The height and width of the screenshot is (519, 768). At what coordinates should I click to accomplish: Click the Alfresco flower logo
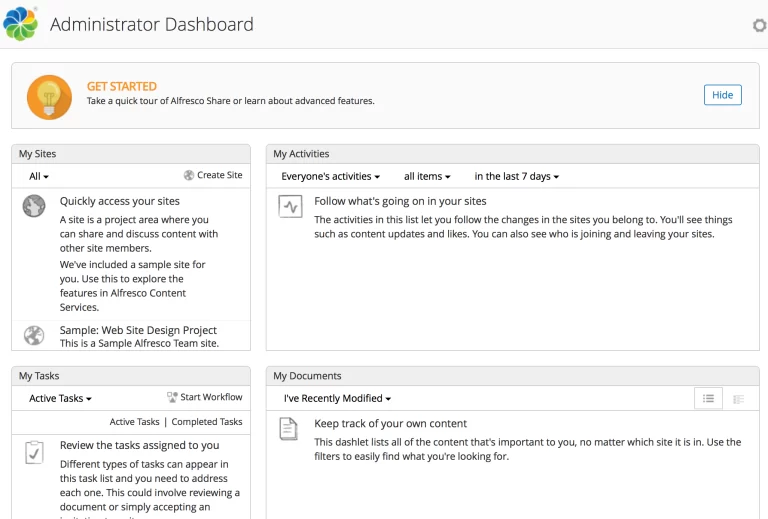20,23
